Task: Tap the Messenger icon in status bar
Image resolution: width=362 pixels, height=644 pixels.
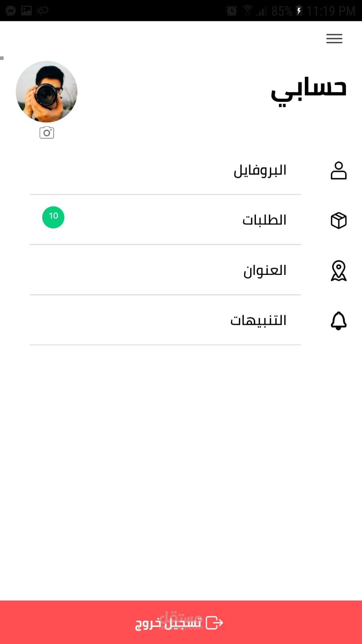Action: pyautogui.click(x=10, y=10)
